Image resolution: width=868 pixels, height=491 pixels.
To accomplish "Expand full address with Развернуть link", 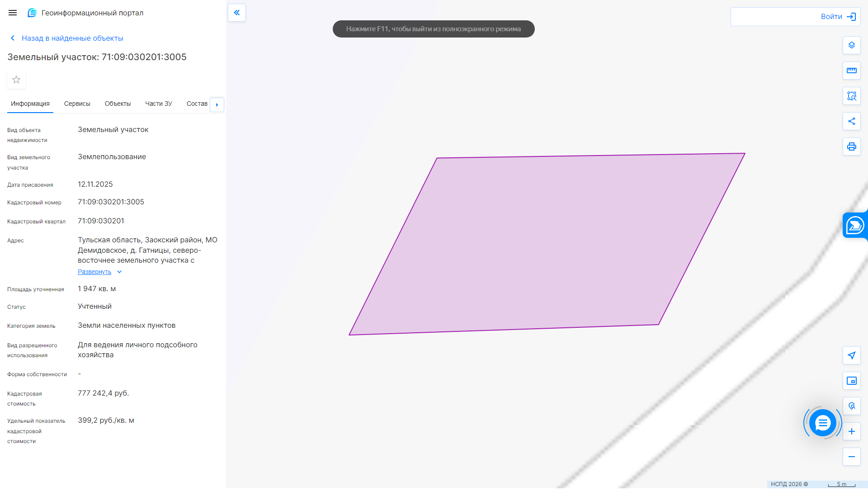I will 94,272.
